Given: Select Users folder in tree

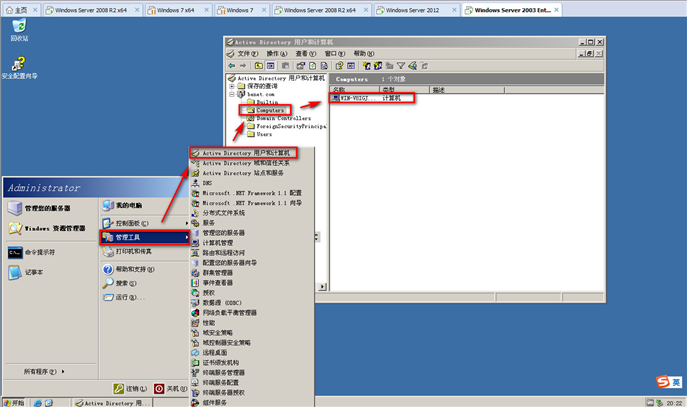Looking at the screenshot, I should [264, 134].
